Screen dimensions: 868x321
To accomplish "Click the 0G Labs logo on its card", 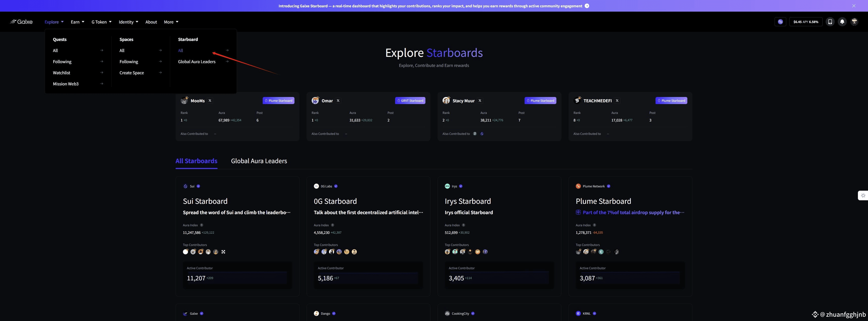I will (x=316, y=186).
